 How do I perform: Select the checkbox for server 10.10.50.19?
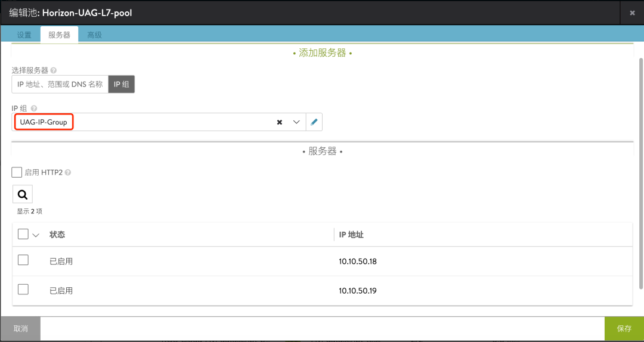tap(23, 290)
